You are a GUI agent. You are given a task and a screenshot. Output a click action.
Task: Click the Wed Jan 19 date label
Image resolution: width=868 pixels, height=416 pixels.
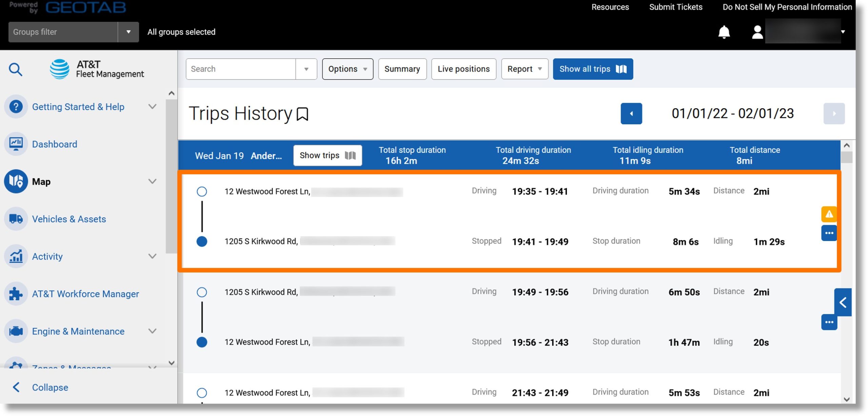coord(219,156)
